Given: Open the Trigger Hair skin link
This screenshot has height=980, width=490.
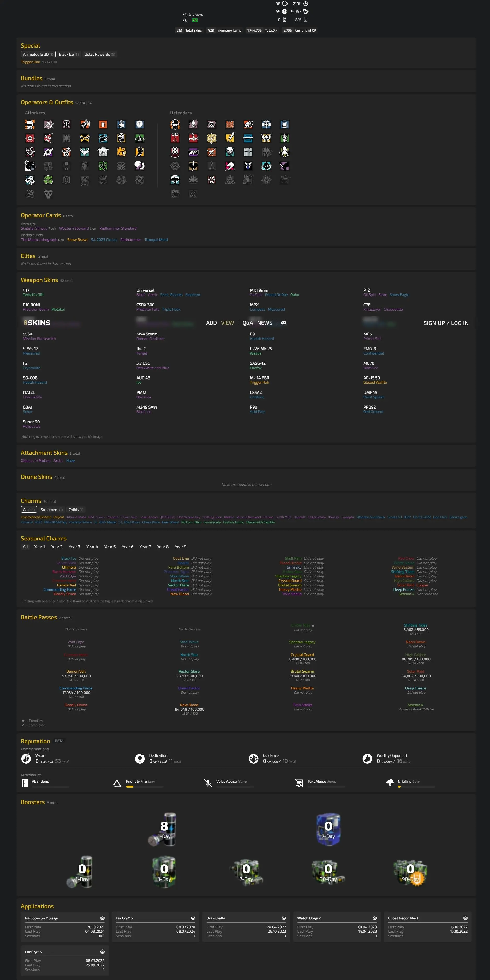Looking at the screenshot, I should (31, 62).
